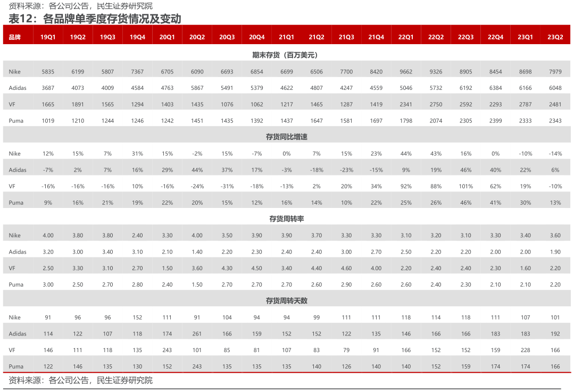Click Adidas YoY growth value -23%
Image resolution: width=574 pixels, height=392 pixels.
click(346, 170)
